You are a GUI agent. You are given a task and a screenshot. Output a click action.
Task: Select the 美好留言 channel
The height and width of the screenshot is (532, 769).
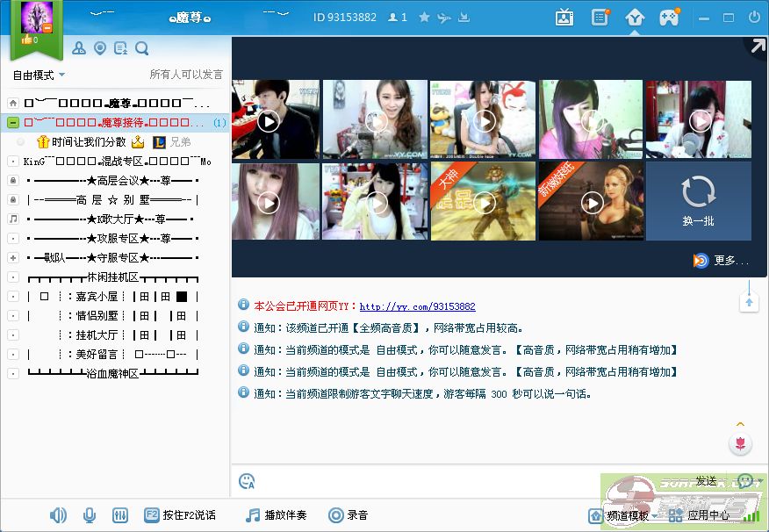coord(112,354)
